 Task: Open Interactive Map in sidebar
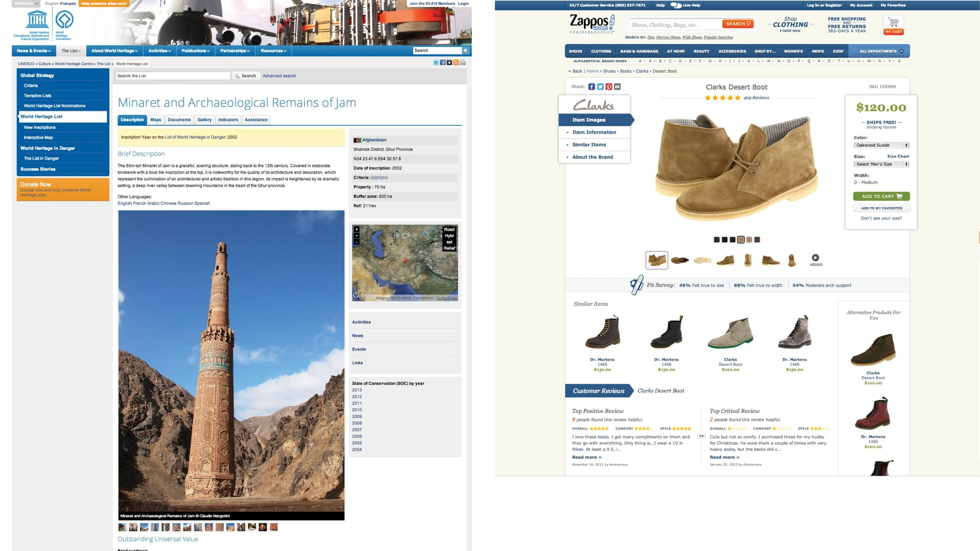(38, 138)
